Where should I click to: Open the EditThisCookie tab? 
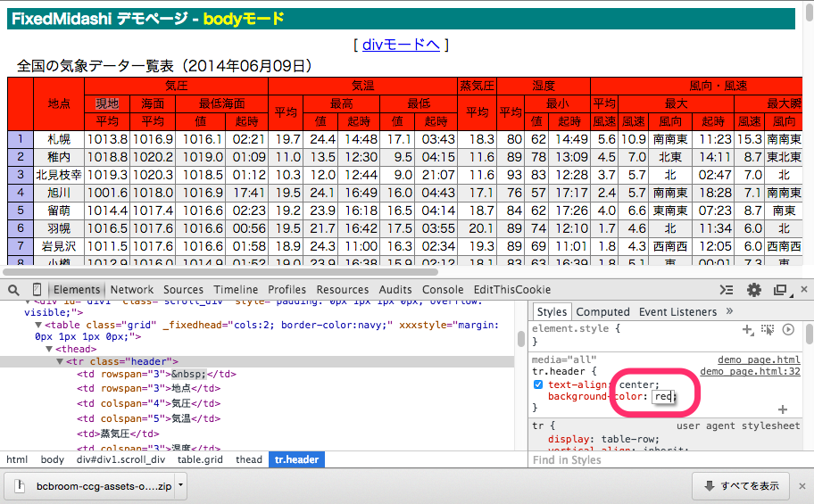pyautogui.click(x=512, y=290)
